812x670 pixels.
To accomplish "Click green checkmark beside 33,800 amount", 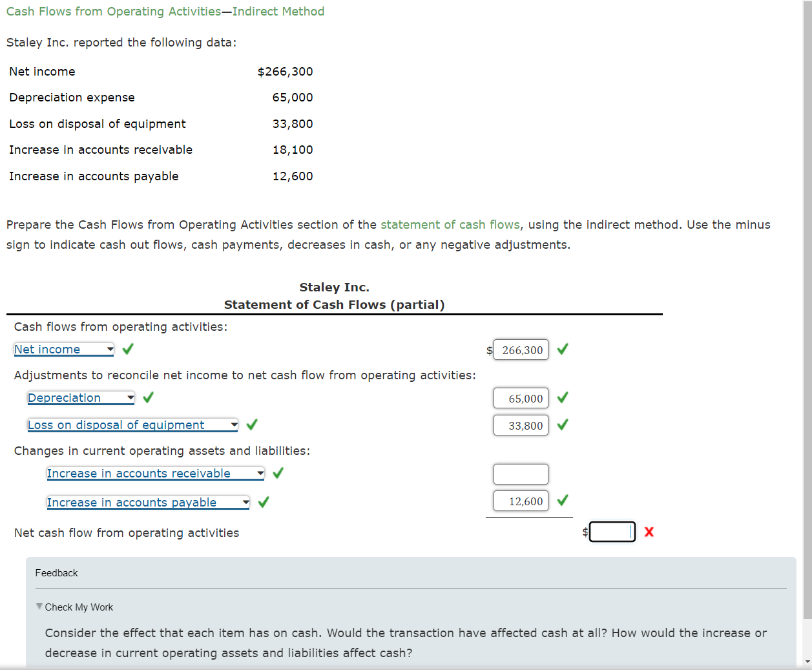I will pyautogui.click(x=563, y=424).
